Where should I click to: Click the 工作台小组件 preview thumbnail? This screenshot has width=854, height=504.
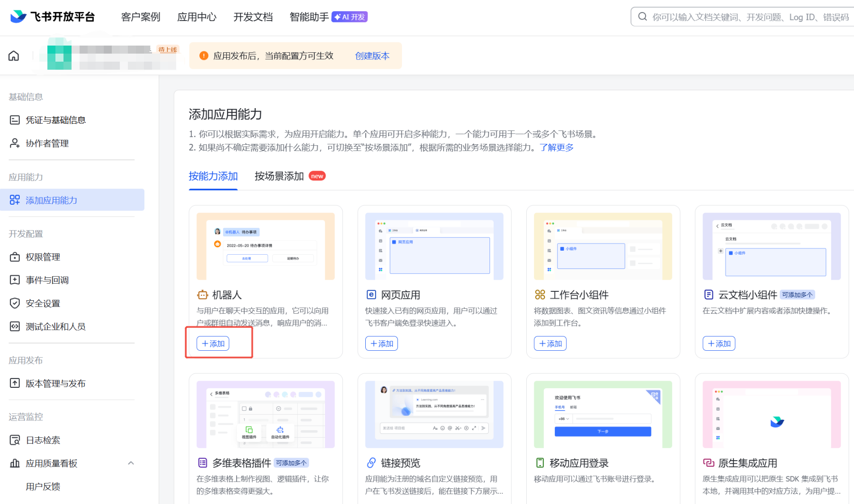tap(603, 246)
